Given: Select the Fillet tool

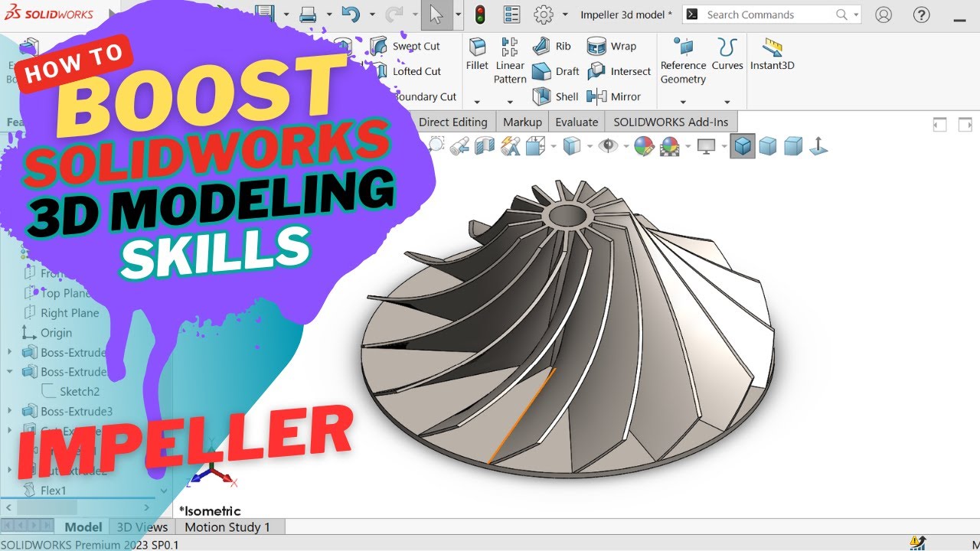Looking at the screenshot, I should pos(477,54).
